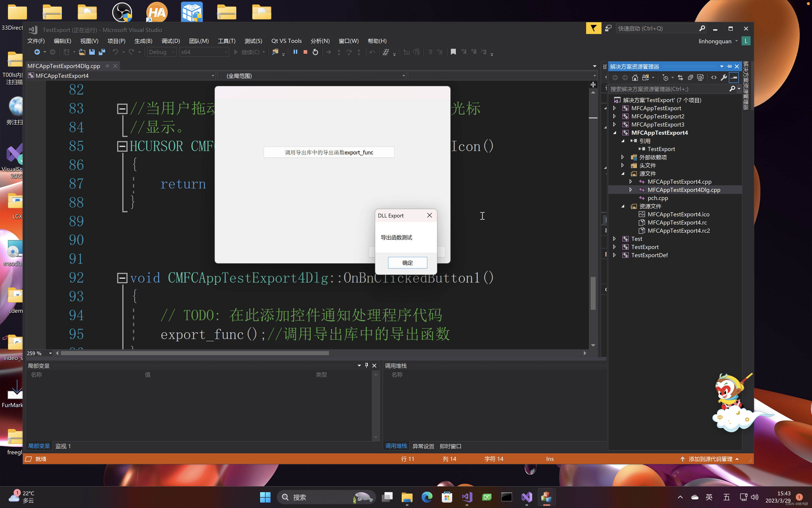
Task: Toggle the bookmark icon in toolbar
Action: 453,52
